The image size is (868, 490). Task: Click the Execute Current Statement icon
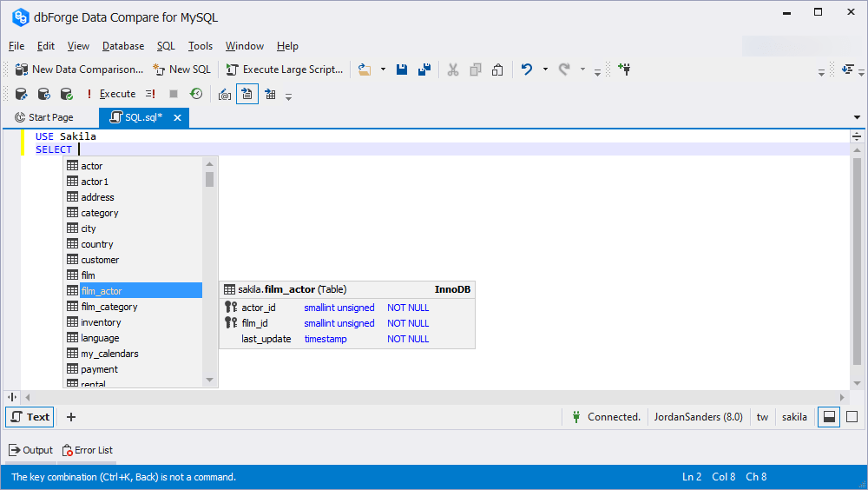(150, 94)
